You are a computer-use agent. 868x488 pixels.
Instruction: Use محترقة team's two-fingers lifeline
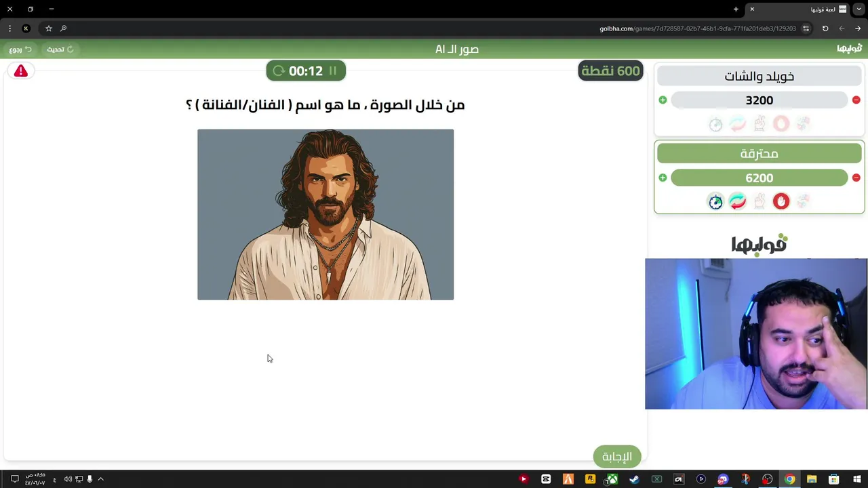coord(759,201)
